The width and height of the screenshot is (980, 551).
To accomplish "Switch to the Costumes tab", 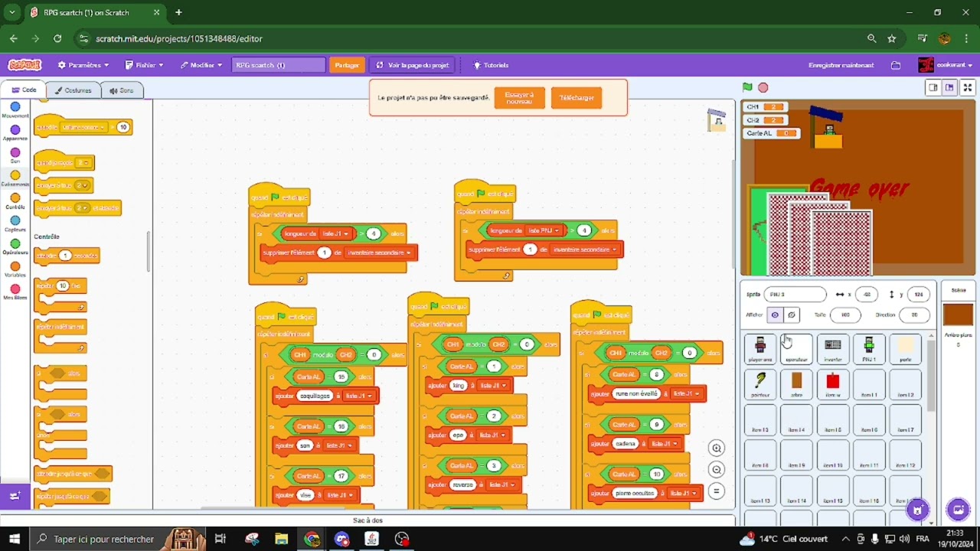I will [x=73, y=90].
